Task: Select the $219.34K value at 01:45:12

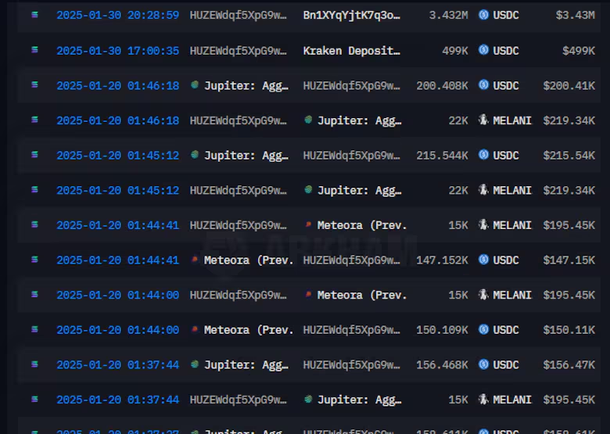Action: (x=569, y=191)
